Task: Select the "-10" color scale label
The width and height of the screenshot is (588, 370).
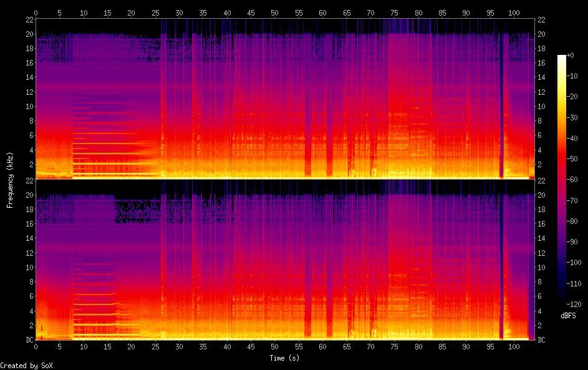Action: tap(572, 76)
